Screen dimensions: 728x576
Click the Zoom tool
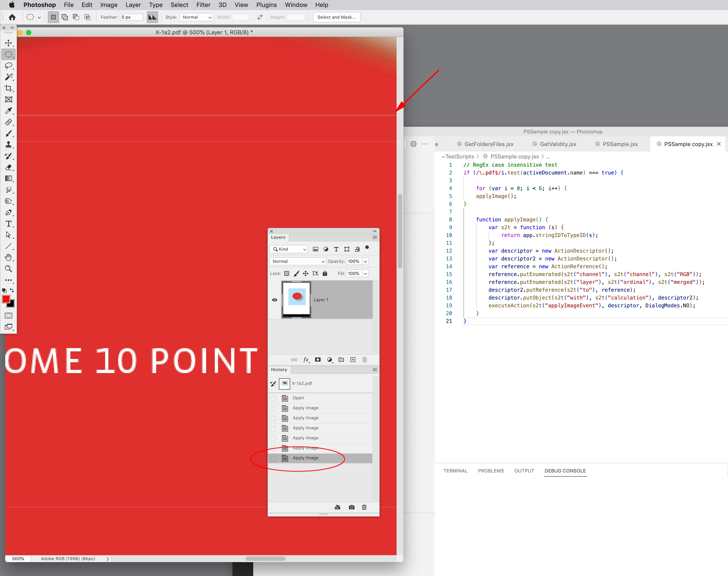coord(8,269)
